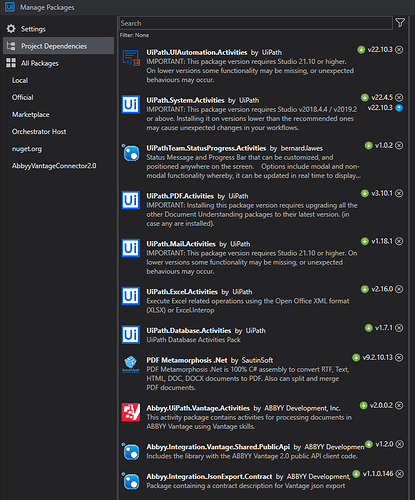Select the PDF Metamorphosis .Net package title
This screenshot has height=500, width=415.
[187, 360]
